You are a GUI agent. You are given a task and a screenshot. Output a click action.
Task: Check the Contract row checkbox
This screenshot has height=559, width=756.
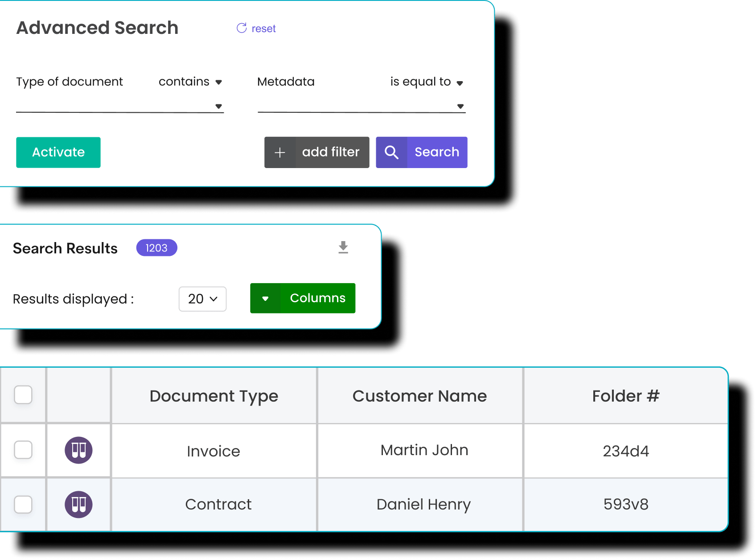23,505
